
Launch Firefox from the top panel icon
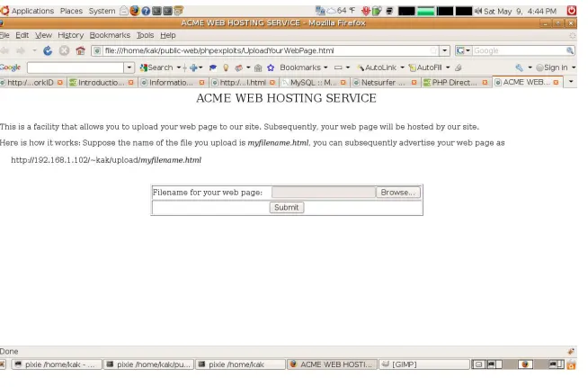(135, 11)
